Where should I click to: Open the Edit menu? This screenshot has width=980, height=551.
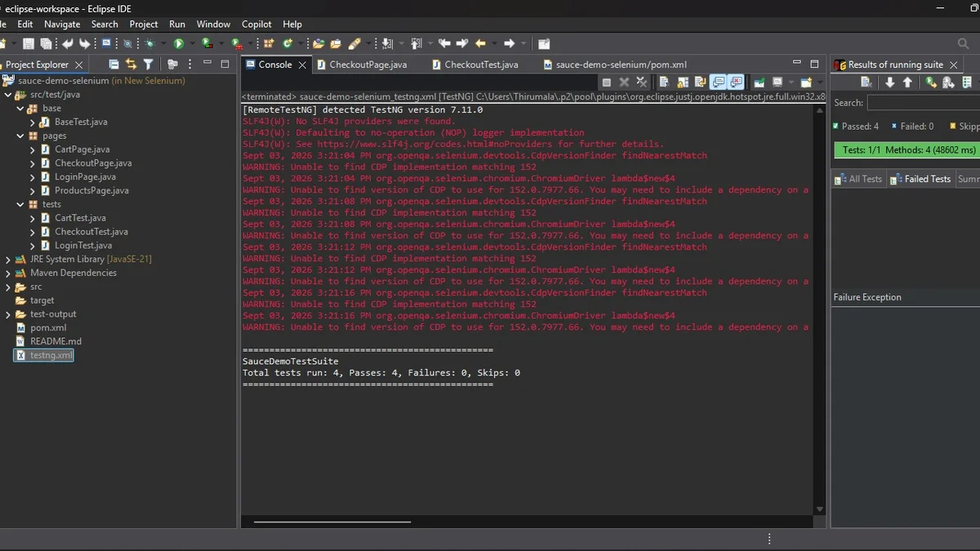(25, 24)
